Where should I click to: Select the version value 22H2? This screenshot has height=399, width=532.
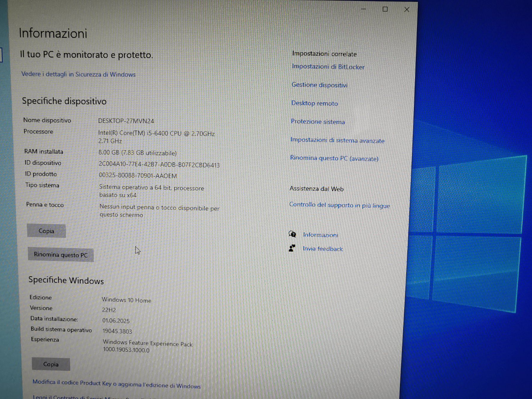[109, 310]
